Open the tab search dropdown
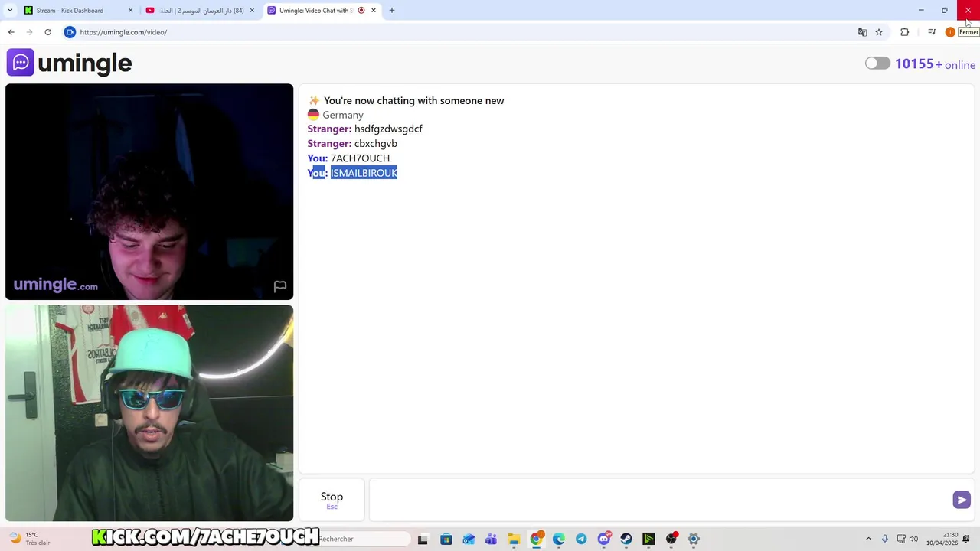 coord(10,11)
